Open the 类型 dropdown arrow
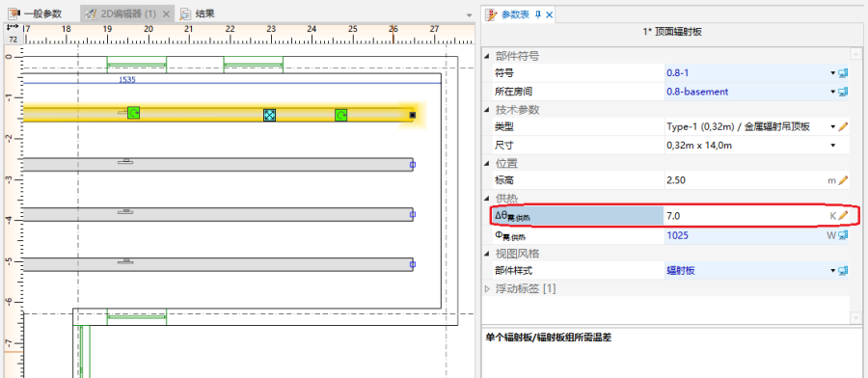The image size is (868, 378). [832, 126]
